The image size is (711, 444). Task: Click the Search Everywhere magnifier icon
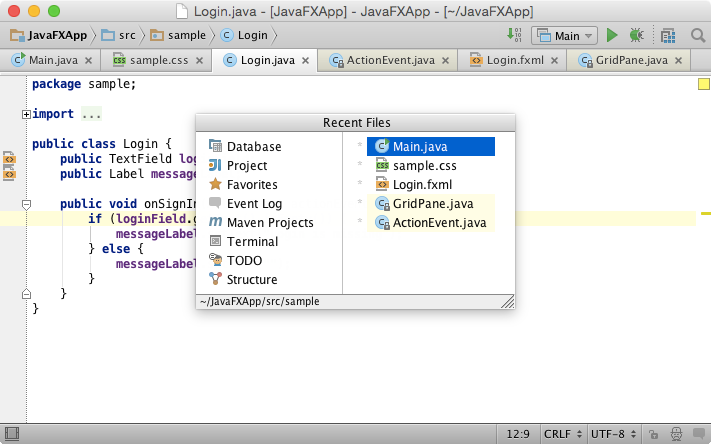pos(698,35)
